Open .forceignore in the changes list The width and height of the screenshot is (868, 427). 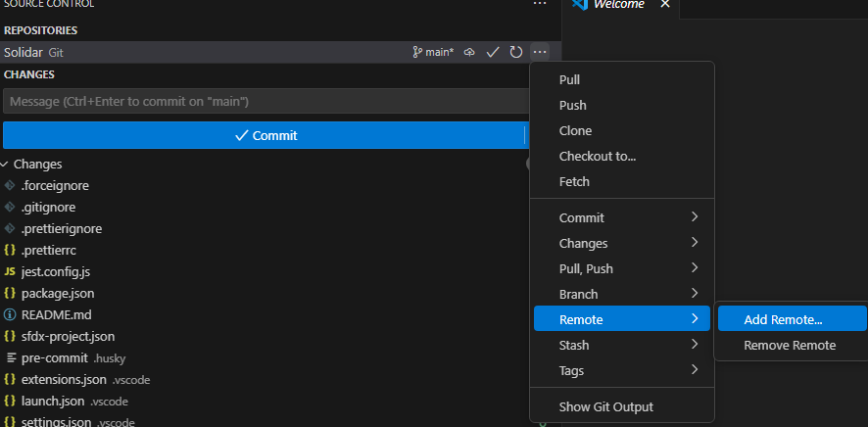point(55,185)
